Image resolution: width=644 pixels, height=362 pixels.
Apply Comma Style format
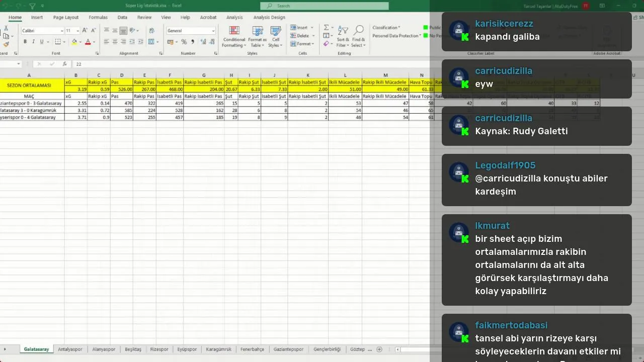coord(193,42)
